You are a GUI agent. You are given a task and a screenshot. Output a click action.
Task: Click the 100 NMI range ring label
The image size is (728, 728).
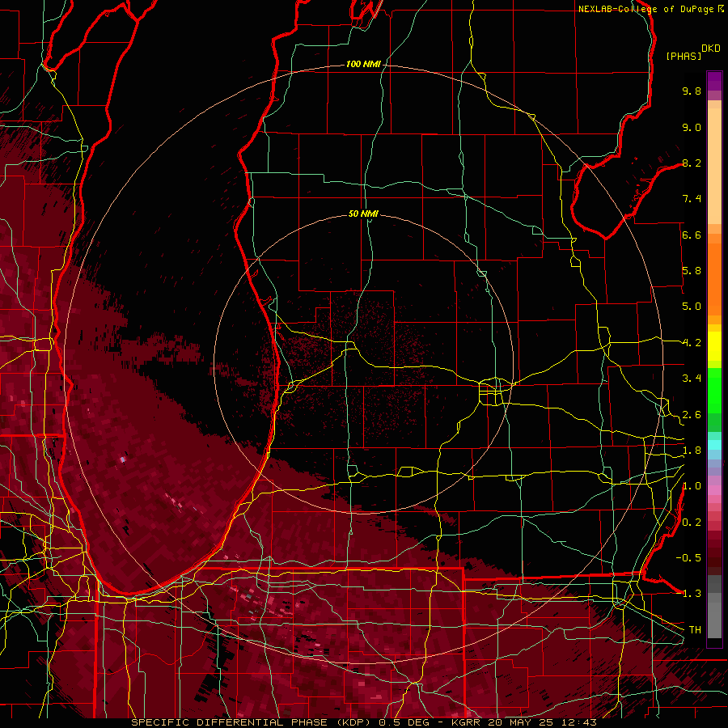coord(363,64)
